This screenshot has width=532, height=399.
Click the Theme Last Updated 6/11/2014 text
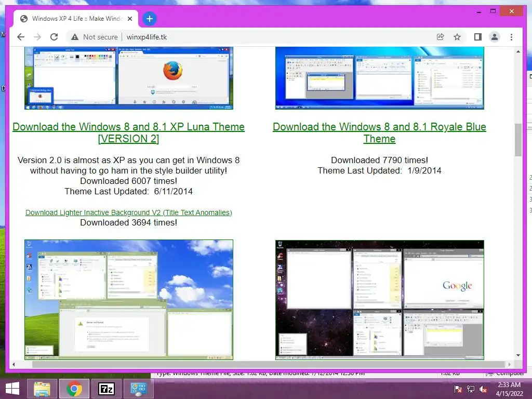tap(129, 191)
